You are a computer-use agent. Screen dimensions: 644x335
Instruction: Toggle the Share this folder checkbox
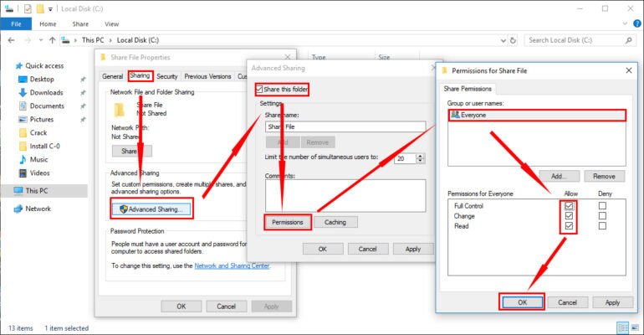pyautogui.click(x=260, y=89)
